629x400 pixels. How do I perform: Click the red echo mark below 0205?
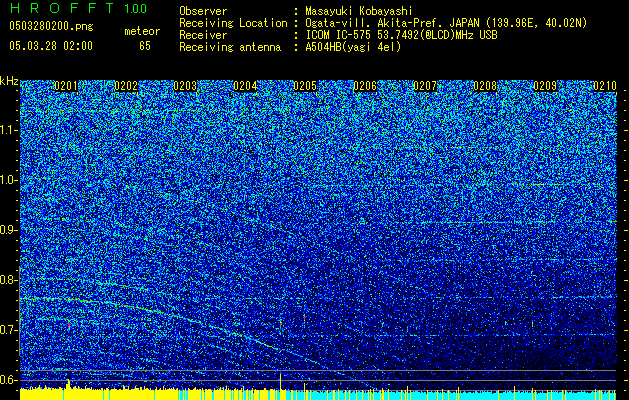coord(304,318)
